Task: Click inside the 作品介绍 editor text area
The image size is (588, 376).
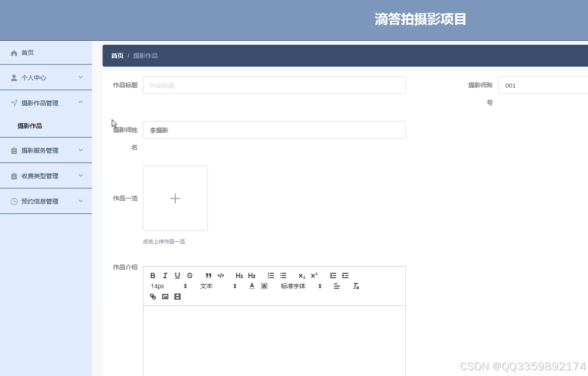Action: tap(274, 341)
